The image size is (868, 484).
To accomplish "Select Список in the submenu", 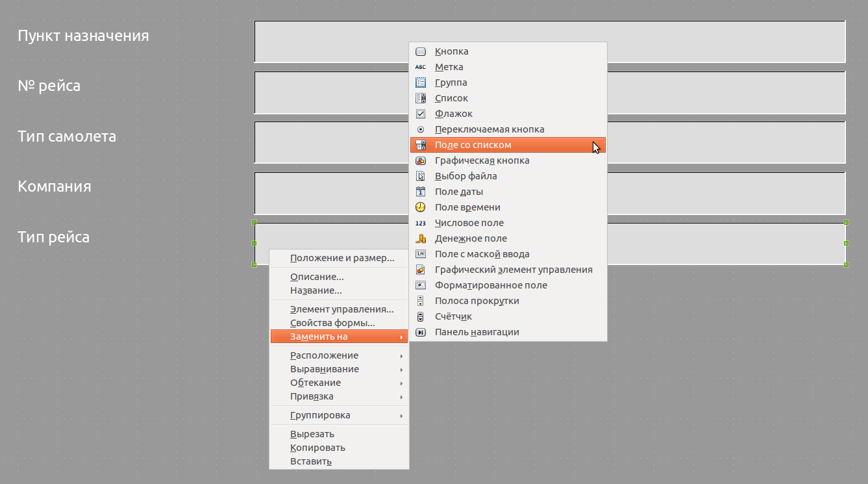I will [x=508, y=98].
